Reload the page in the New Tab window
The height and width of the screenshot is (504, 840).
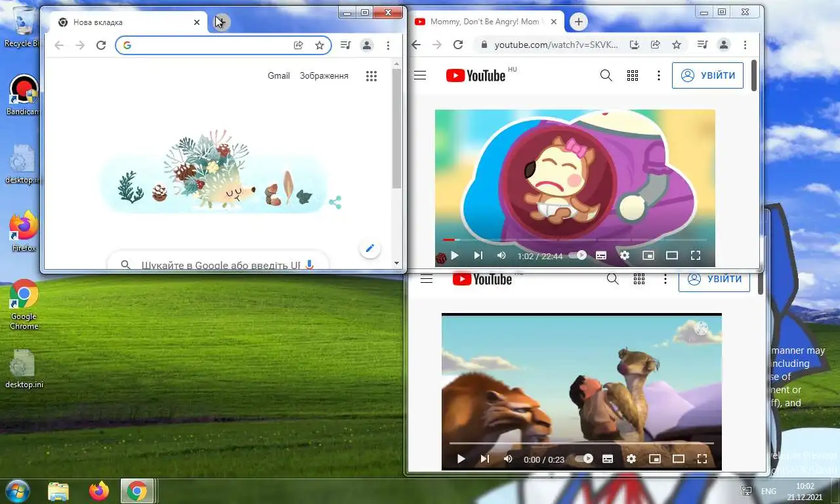(x=101, y=45)
